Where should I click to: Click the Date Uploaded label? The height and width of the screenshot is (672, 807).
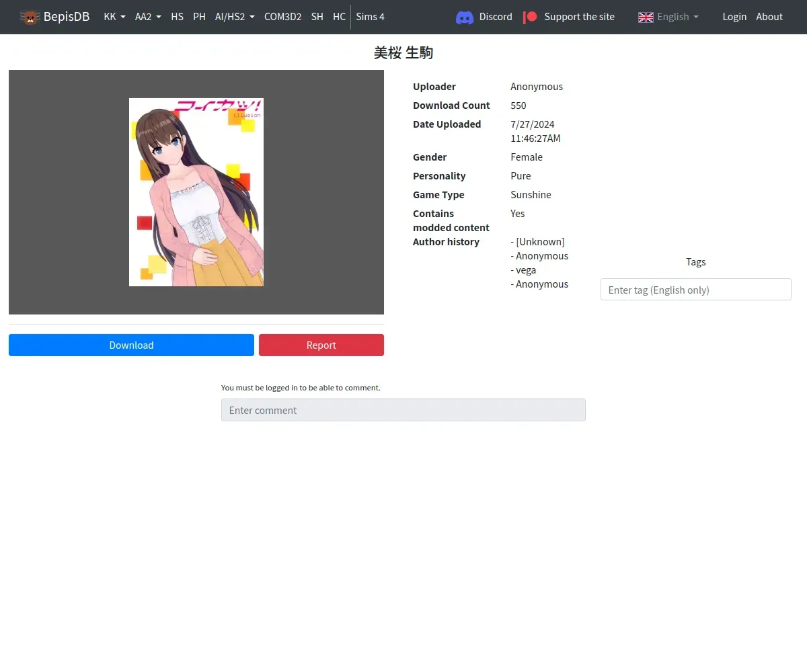[447, 124]
